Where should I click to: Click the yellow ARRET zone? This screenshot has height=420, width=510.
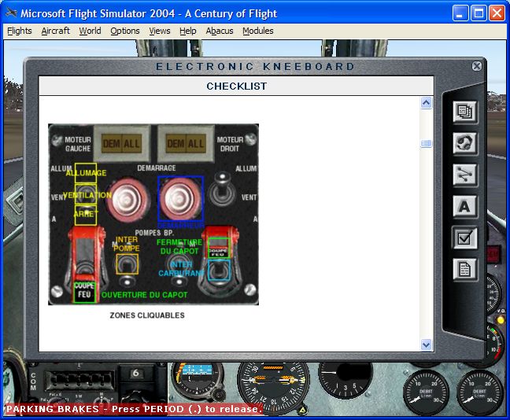coord(86,216)
